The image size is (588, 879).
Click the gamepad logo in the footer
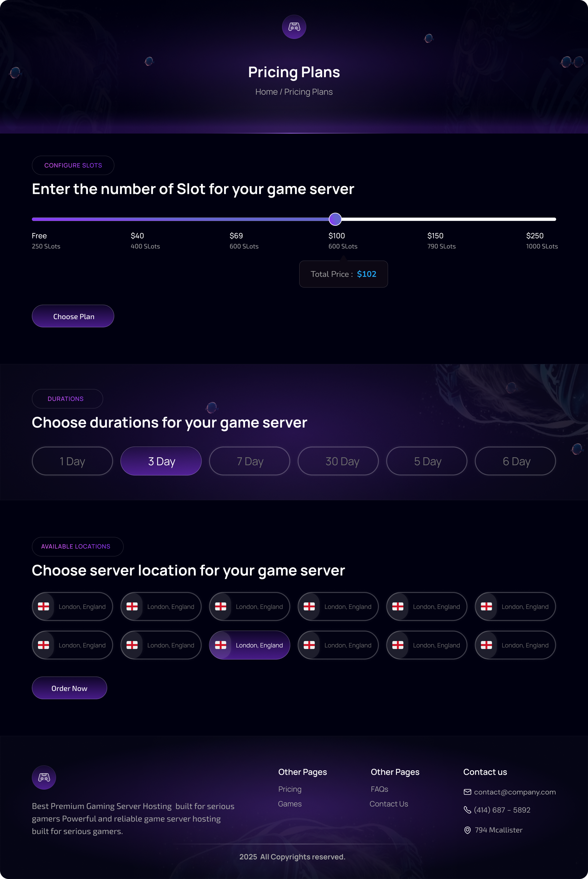point(44,777)
